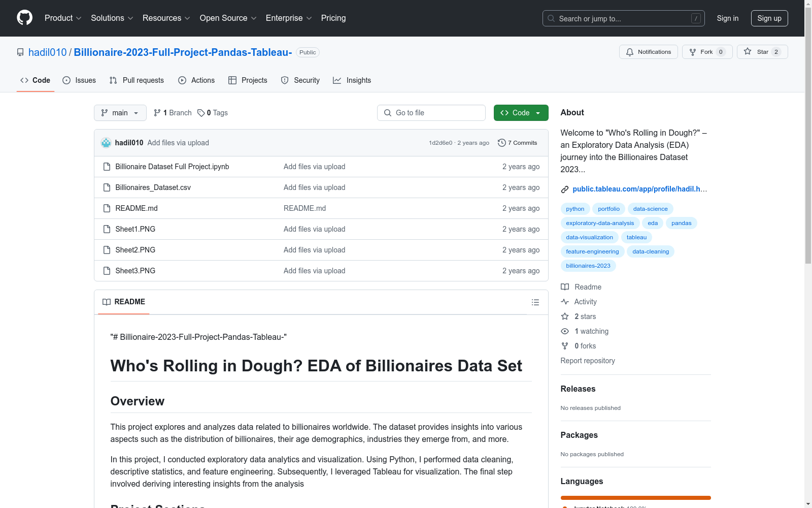
Task: Click file icon beside Sheet2.PNG
Action: coord(107,250)
